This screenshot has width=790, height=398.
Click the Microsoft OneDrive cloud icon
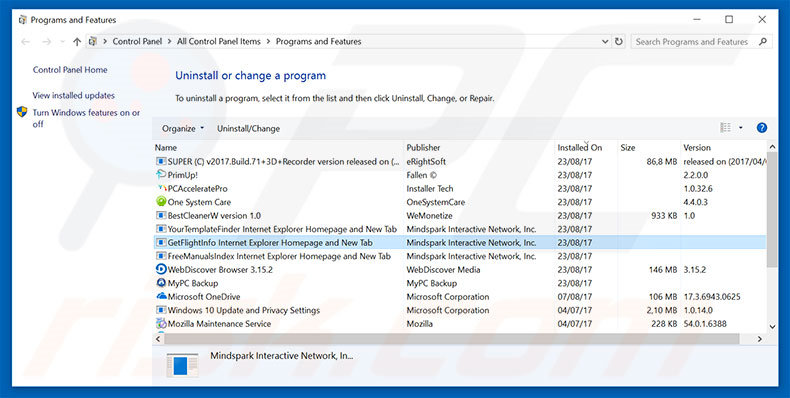(161, 296)
